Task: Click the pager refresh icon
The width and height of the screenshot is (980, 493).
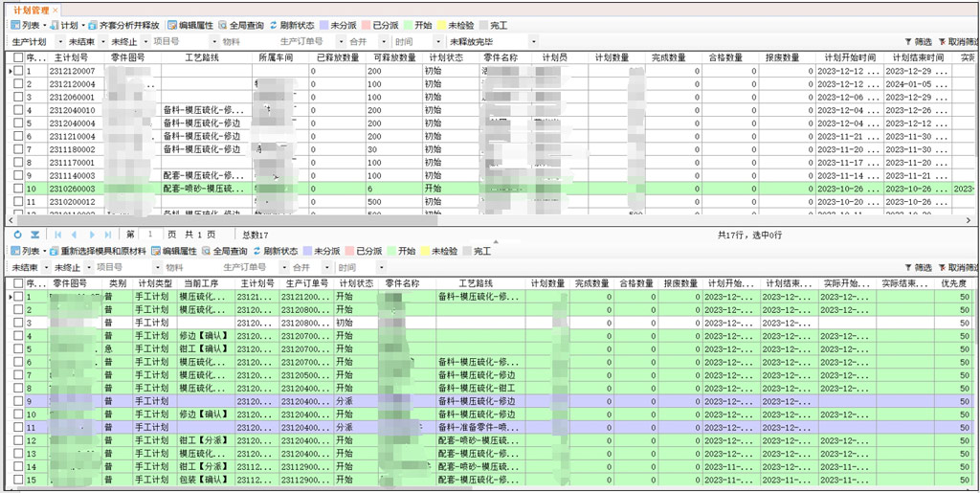Action: click(x=16, y=235)
